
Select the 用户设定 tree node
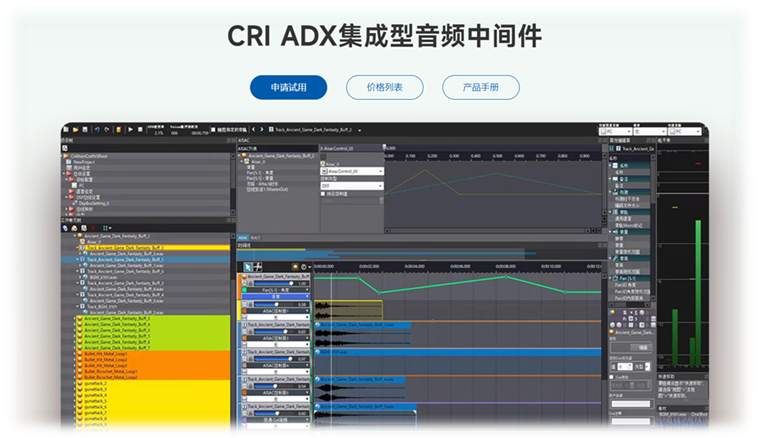pos(82,168)
